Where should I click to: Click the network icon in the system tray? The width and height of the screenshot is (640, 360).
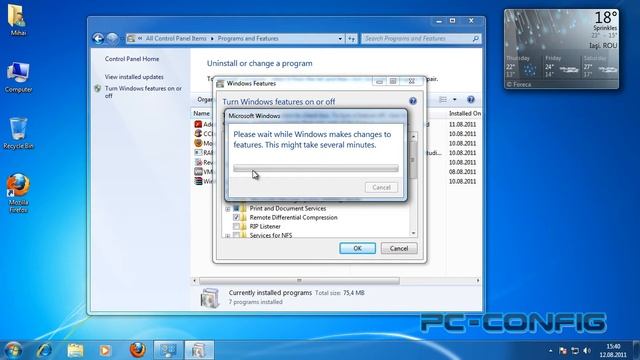point(575,351)
